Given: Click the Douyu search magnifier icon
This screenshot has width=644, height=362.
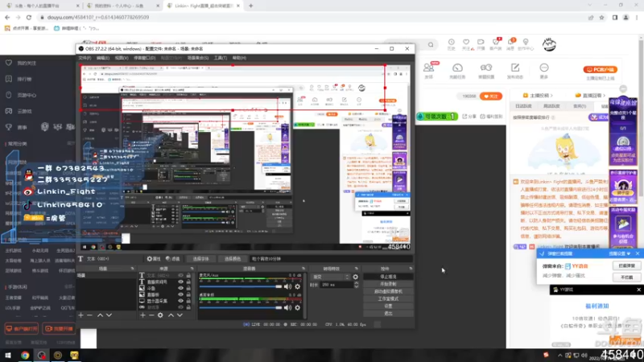Looking at the screenshot, I should point(431,45).
